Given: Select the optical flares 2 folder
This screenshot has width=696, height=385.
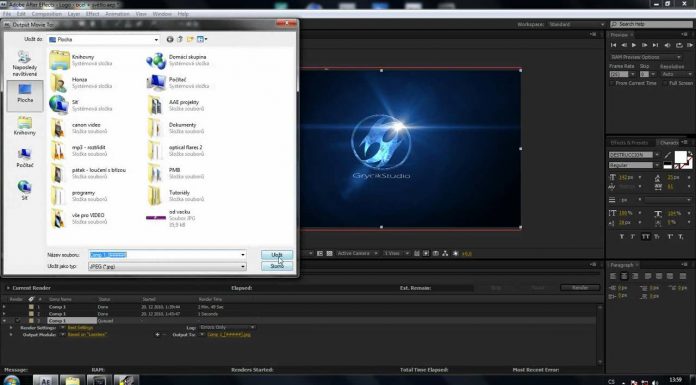Looking at the screenshot, I should click(x=175, y=151).
